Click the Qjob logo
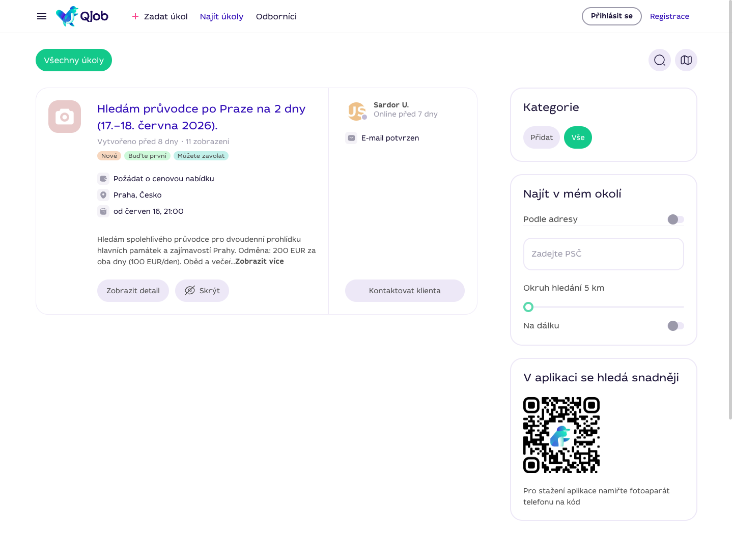 [82, 16]
